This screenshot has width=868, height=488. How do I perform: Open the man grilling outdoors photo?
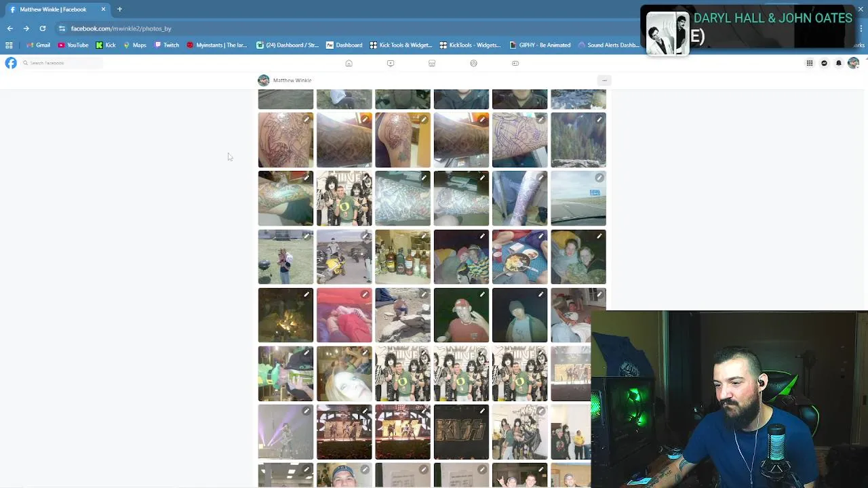coord(285,257)
